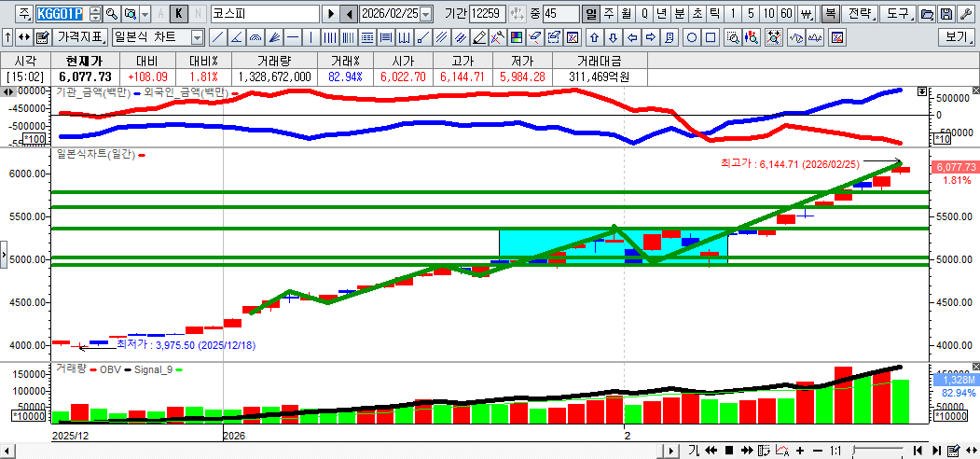This screenshot has width=980, height=459.
Task: Open chart settings wrench icon
Action: pyautogui.click(x=965, y=14)
